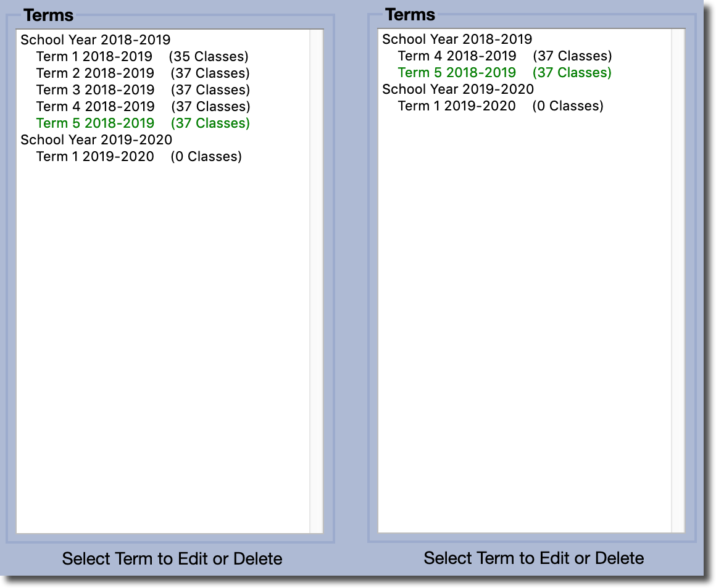
Task: Click School Year 2018-2019 header in right list
Action: pos(457,39)
